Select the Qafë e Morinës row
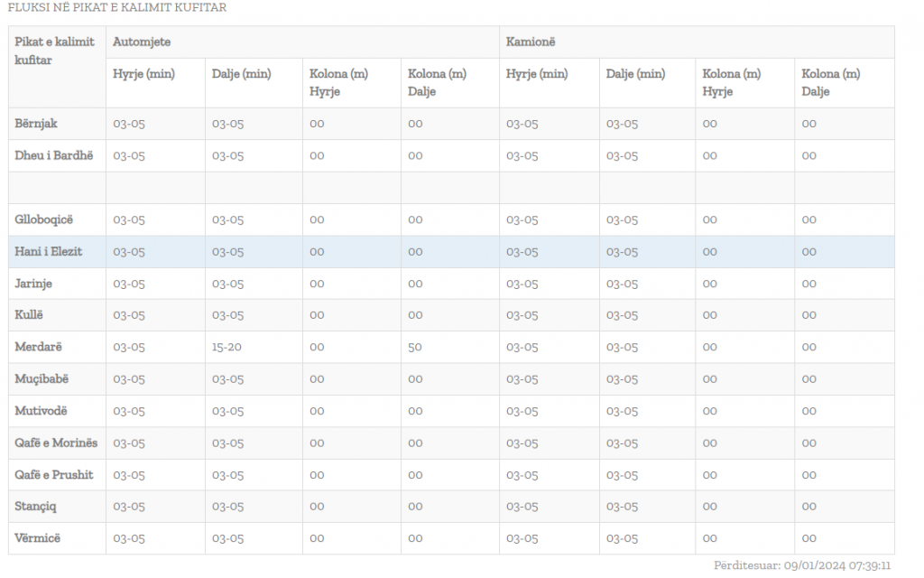 coord(56,443)
